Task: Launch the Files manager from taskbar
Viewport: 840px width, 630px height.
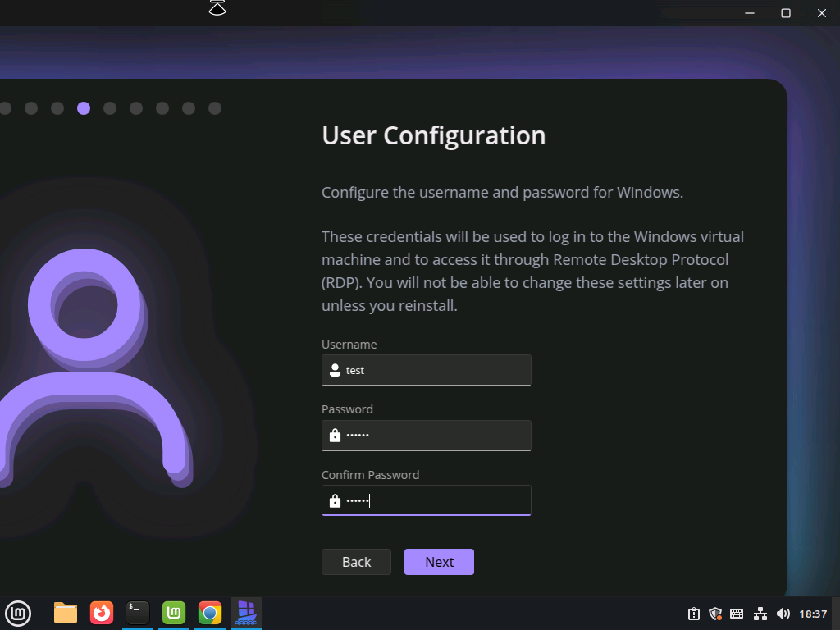Action: pos(66,613)
